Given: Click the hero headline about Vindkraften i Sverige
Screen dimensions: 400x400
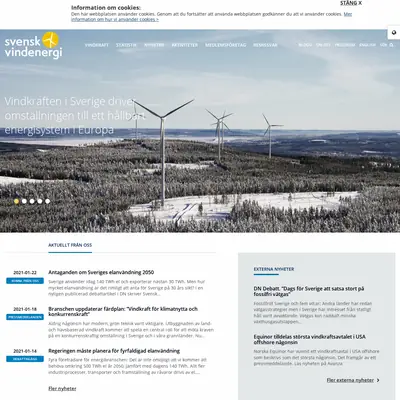Looking at the screenshot, I should (x=75, y=115).
